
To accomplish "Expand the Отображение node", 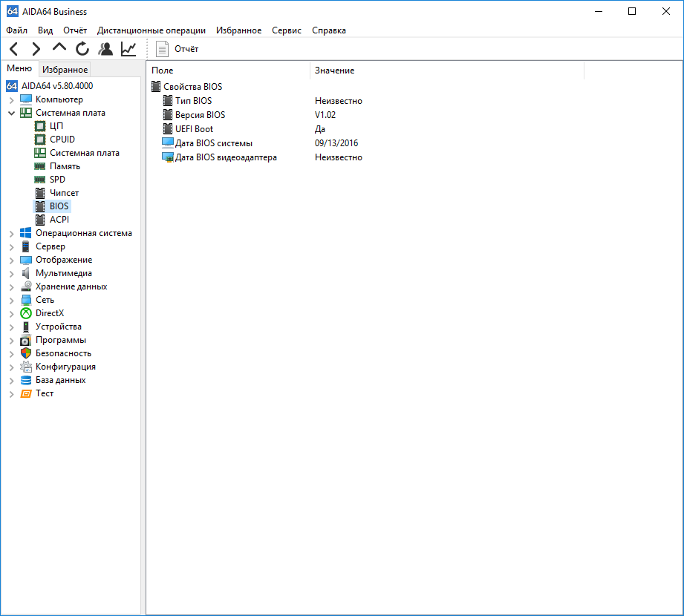I will (11, 261).
